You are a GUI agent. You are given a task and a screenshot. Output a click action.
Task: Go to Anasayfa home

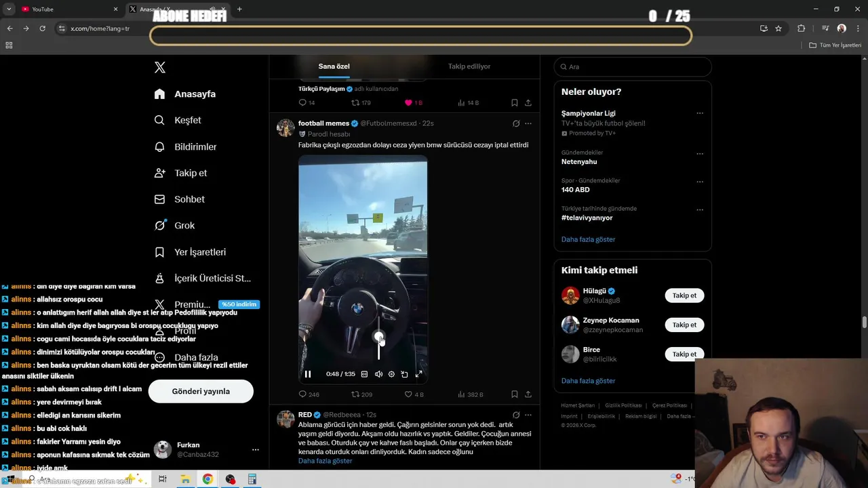pos(185,94)
